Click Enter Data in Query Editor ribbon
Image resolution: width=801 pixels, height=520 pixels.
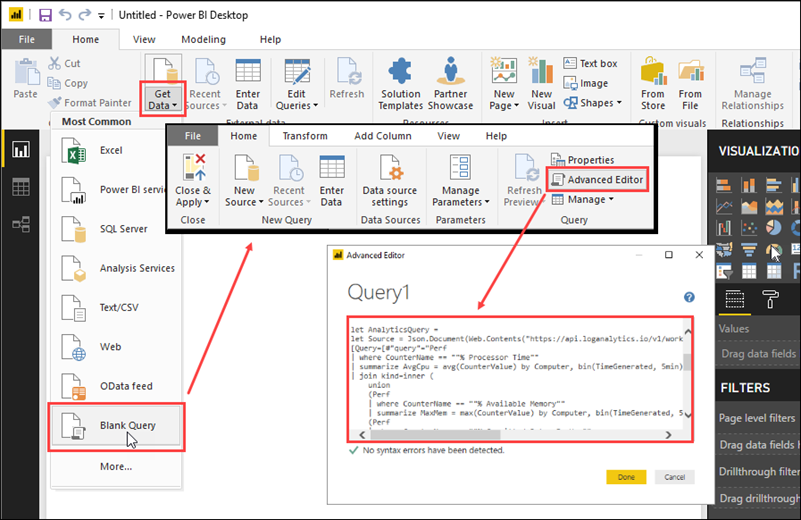332,180
